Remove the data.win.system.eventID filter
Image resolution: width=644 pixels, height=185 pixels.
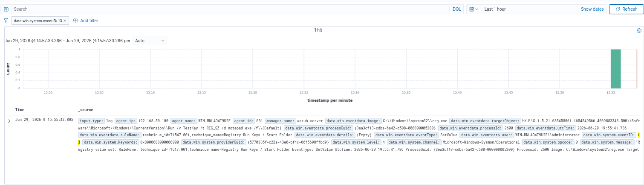pos(65,21)
